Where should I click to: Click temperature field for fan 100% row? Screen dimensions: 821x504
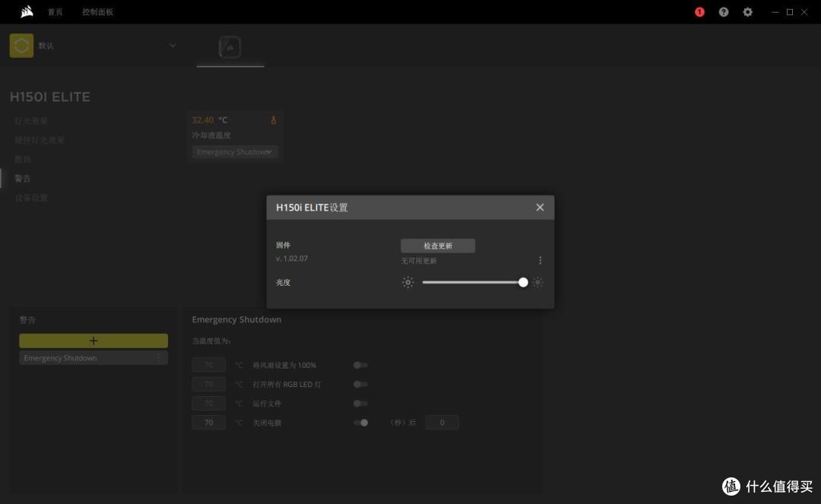209,365
